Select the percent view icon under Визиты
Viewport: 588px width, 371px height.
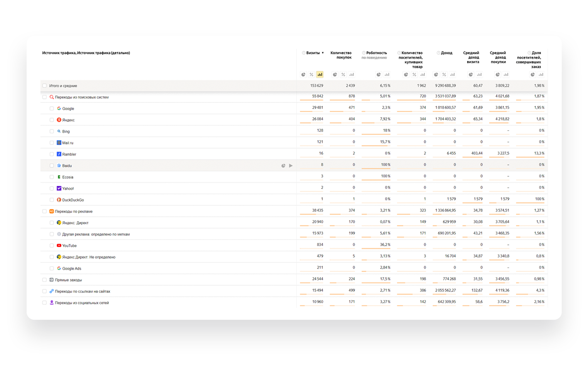(312, 75)
